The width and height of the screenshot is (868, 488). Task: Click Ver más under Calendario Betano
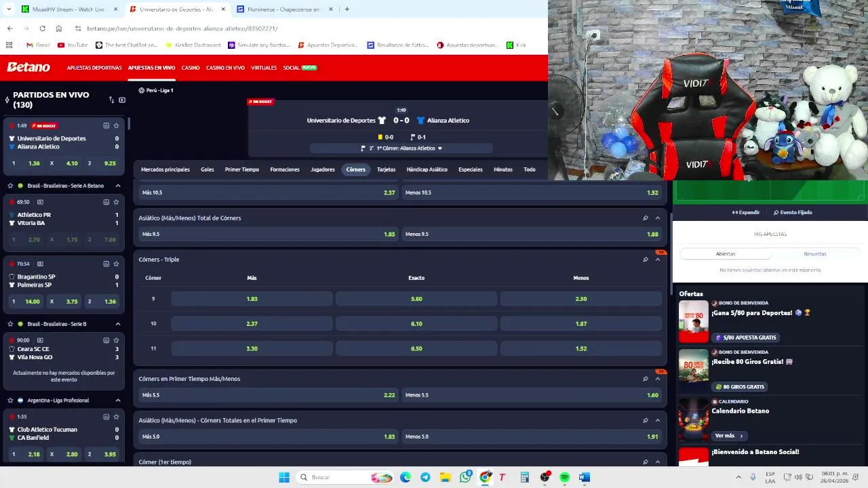pos(729,436)
